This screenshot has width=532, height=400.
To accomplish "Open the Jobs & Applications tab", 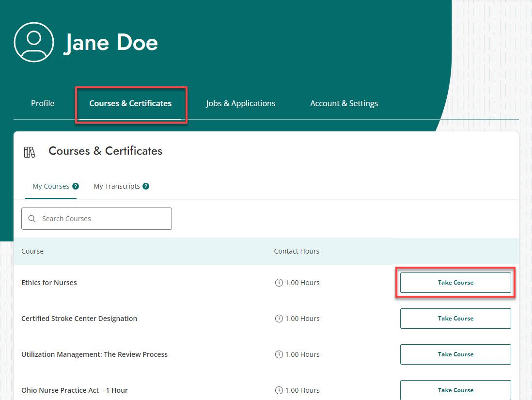I will pos(240,103).
